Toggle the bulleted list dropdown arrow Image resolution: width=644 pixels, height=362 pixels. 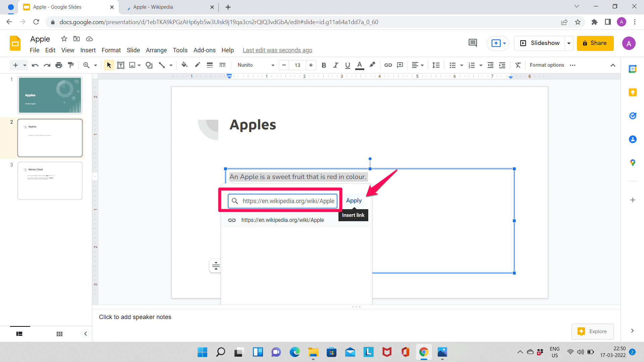click(x=461, y=65)
